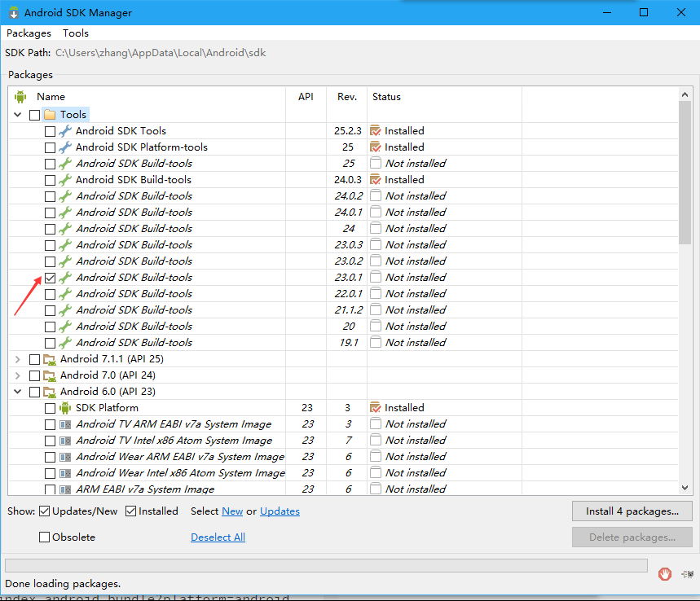Check the Android SDK Tools checkbox
Screen dimensions: 700x601
(x=50, y=132)
